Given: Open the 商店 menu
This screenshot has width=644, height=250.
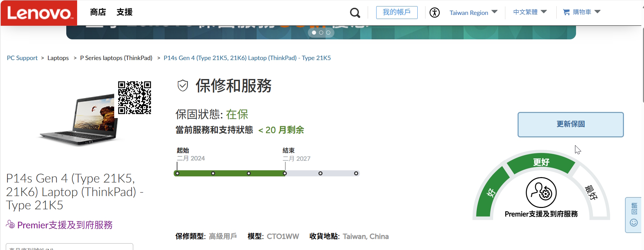Looking at the screenshot, I should coord(98,12).
